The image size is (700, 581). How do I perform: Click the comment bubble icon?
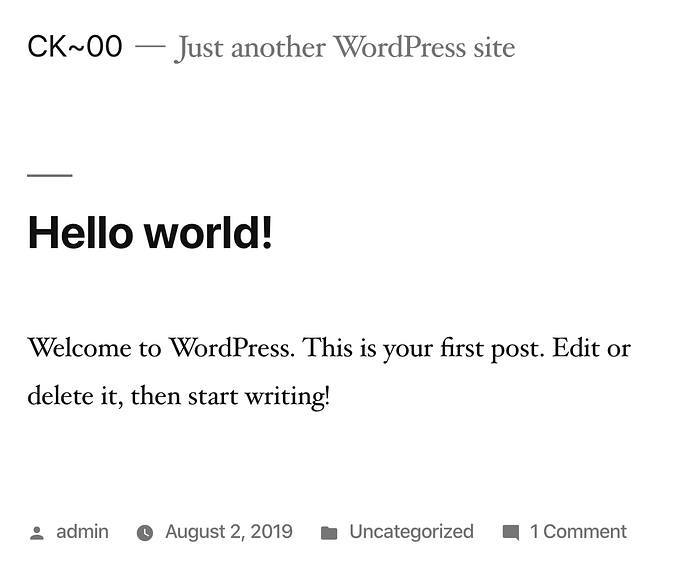click(510, 533)
